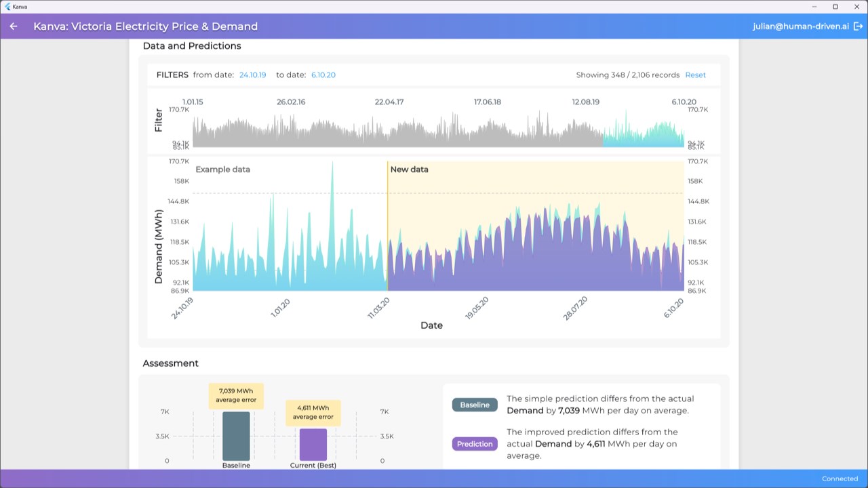Select the Baseline bar in assessment chart
The height and width of the screenshot is (488, 868).
click(x=236, y=436)
